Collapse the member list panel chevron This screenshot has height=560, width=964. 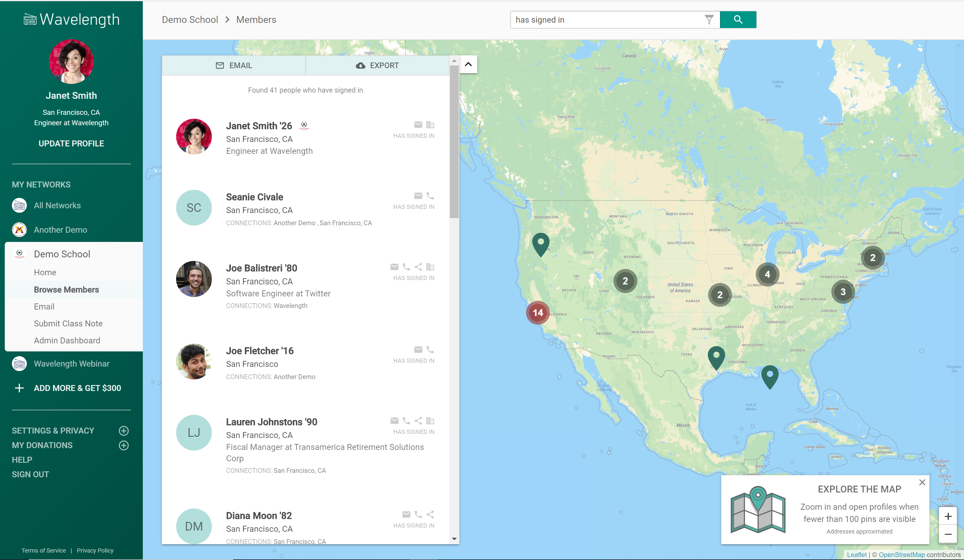click(468, 64)
